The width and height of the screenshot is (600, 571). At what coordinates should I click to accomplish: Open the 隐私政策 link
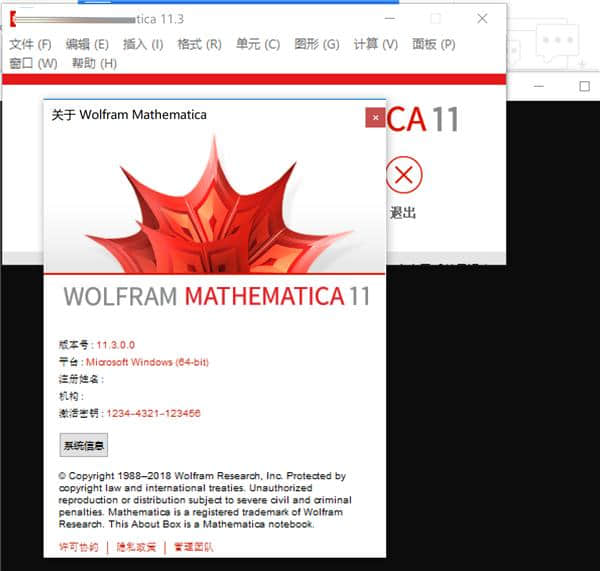(136, 547)
